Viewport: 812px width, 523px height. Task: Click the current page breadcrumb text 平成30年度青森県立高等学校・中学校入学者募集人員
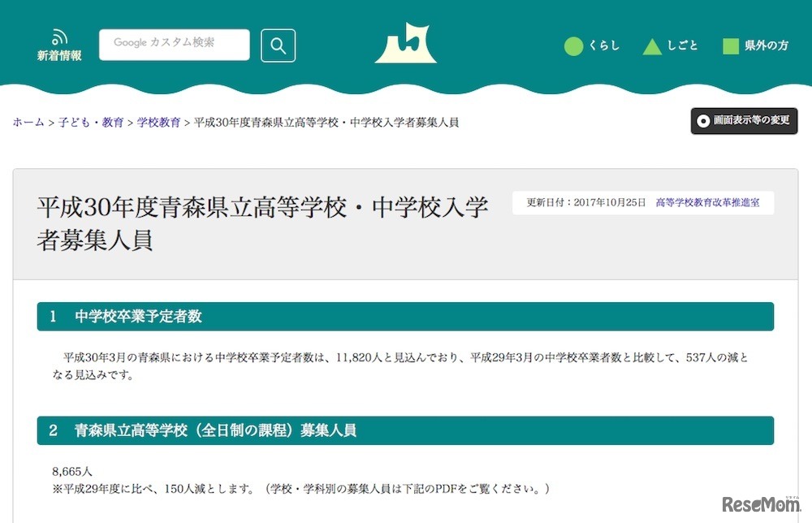(x=326, y=122)
